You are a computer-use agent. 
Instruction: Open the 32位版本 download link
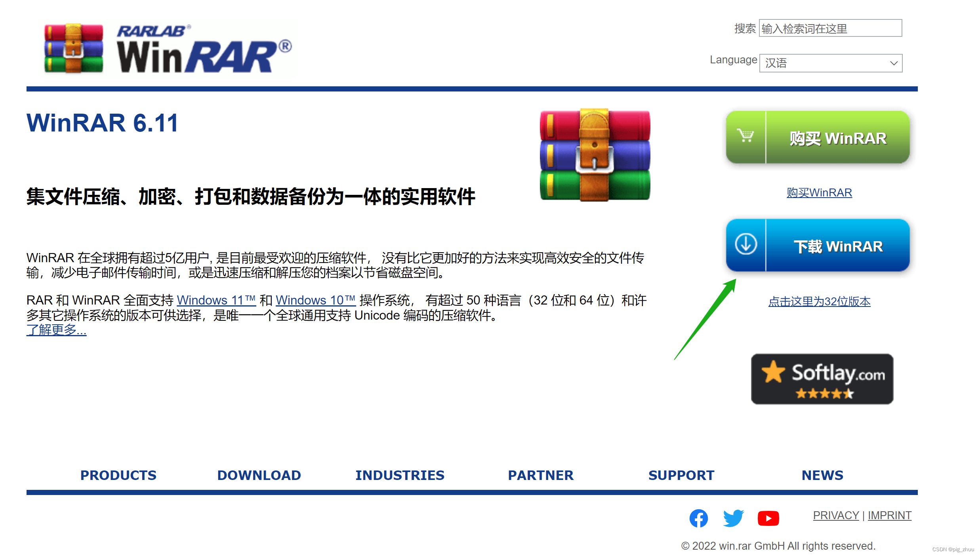(819, 301)
